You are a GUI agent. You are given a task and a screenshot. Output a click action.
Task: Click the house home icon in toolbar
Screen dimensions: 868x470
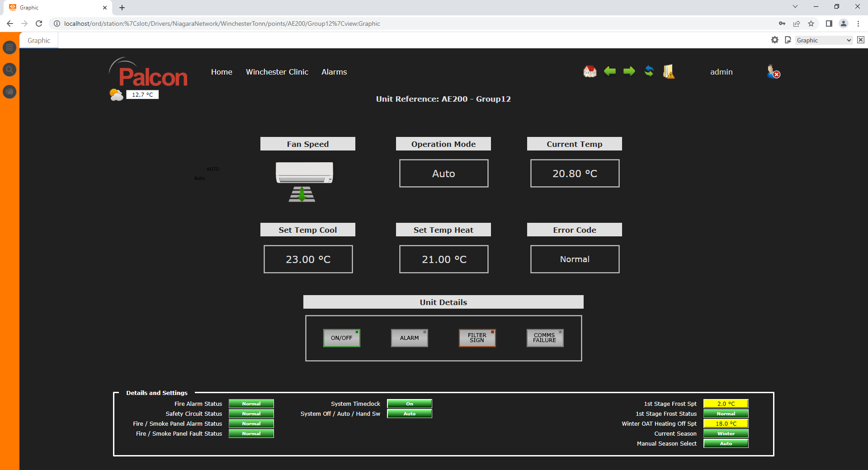click(x=590, y=71)
